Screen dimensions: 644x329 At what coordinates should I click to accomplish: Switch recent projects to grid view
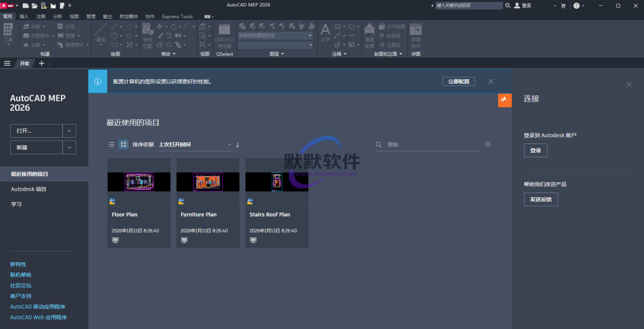pyautogui.click(x=123, y=145)
